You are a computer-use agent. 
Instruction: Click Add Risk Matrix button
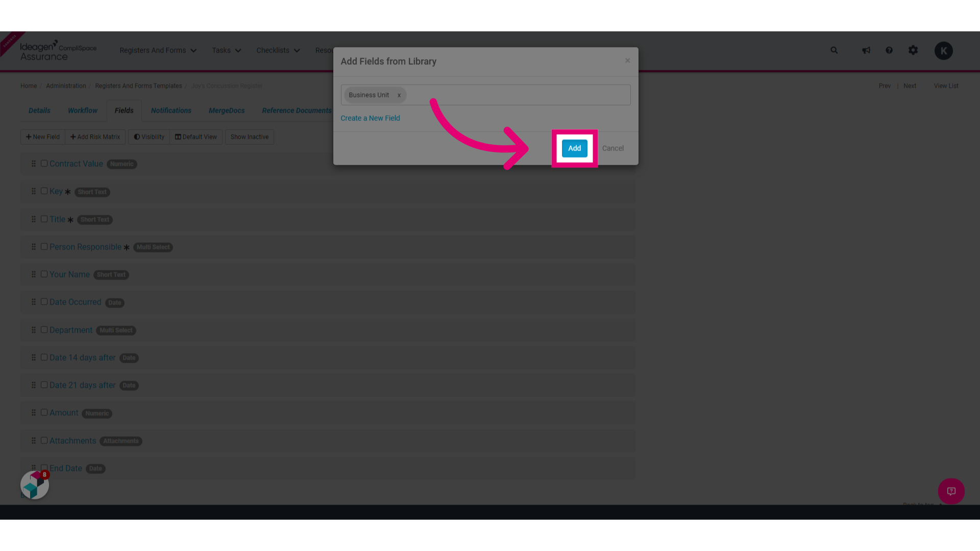tap(95, 137)
